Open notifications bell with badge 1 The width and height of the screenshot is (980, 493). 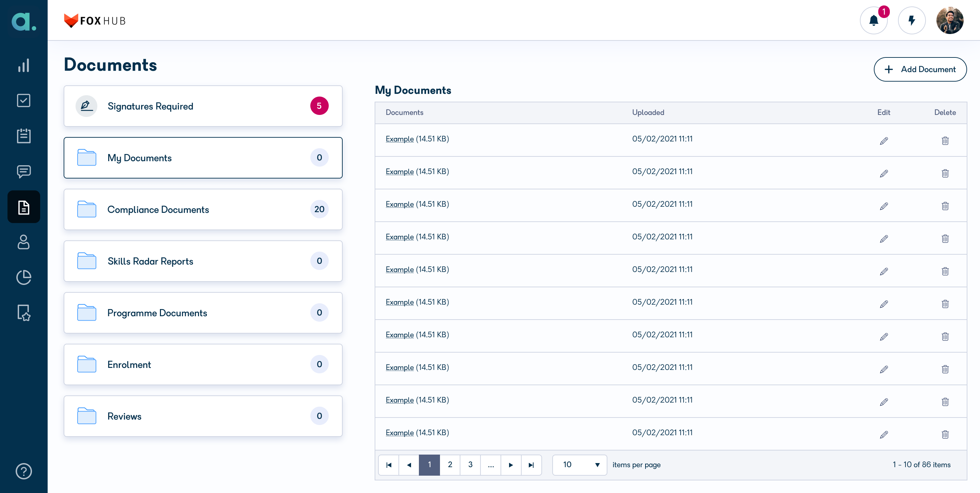[874, 20]
